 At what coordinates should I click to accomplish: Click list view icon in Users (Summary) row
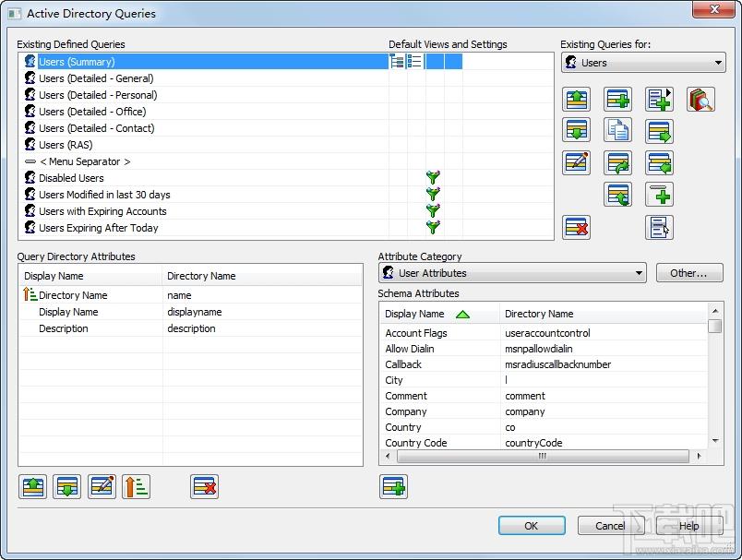414,62
